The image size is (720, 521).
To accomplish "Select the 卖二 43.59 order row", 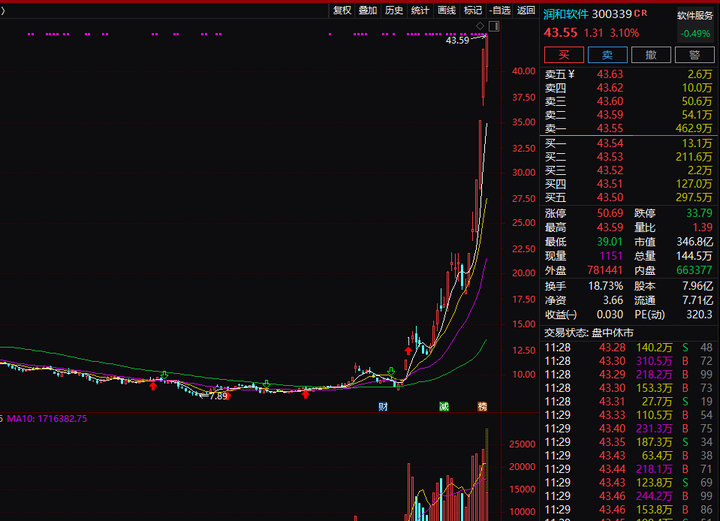I will click(629, 115).
